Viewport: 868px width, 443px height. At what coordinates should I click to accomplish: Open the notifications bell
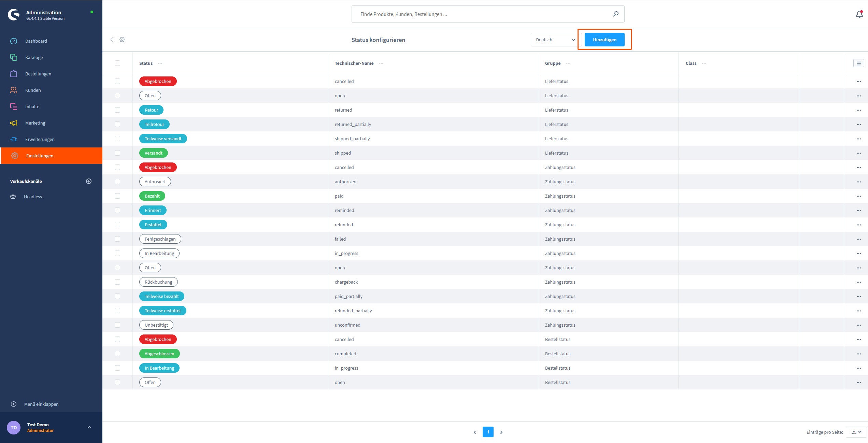coord(859,14)
